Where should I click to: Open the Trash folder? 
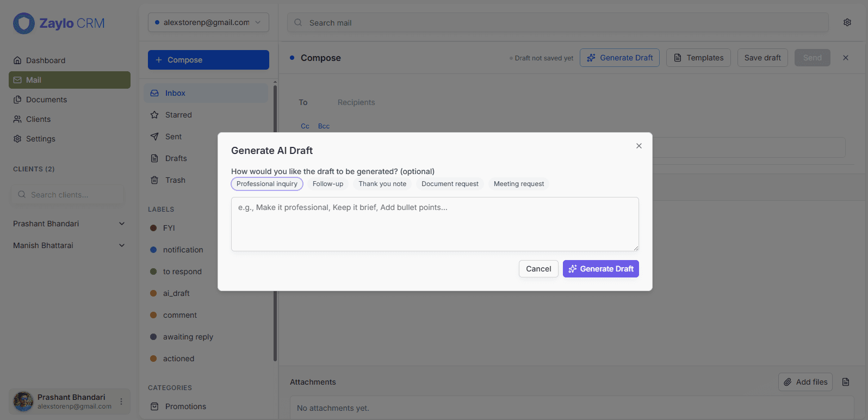click(x=175, y=180)
